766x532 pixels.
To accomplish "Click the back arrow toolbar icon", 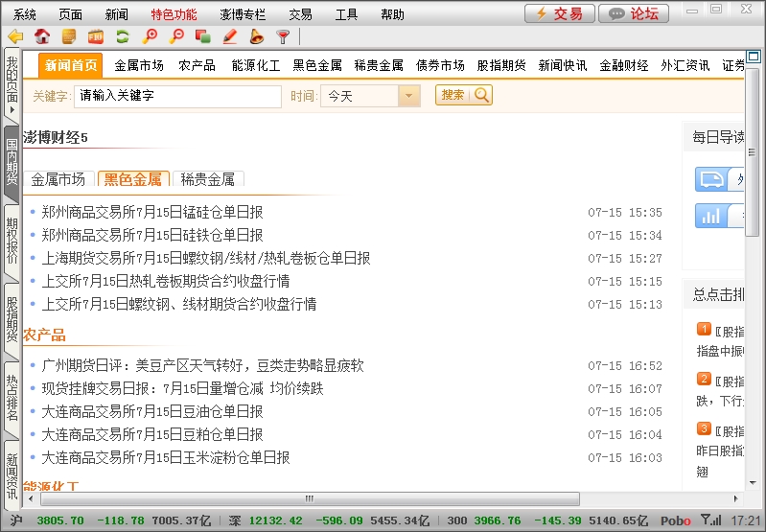I will pyautogui.click(x=14, y=37).
